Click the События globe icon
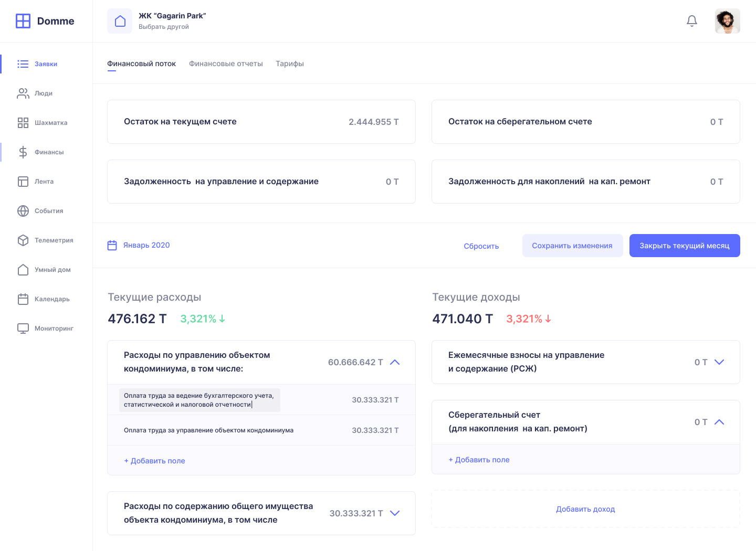The image size is (756, 551). pos(23,211)
